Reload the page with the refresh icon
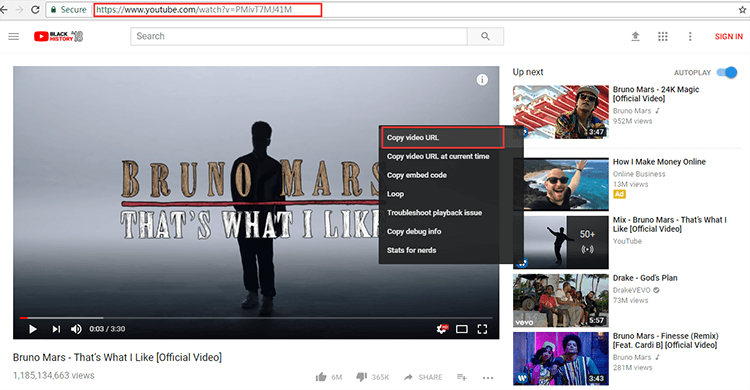Viewport: 750px width, 390px height. pos(35,10)
